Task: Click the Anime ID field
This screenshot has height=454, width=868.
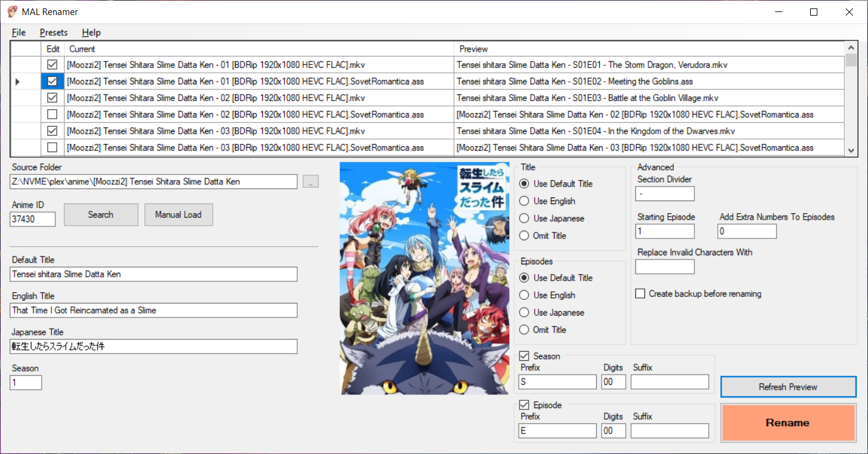Action: pyautogui.click(x=33, y=219)
